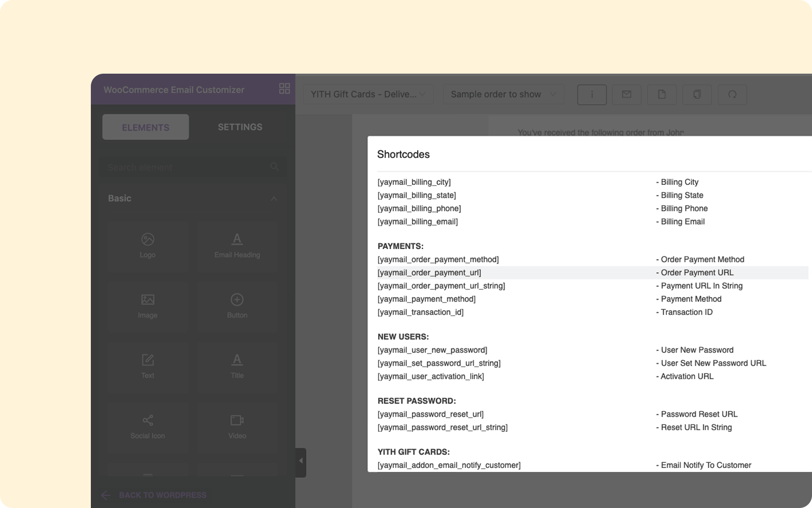Click the [yaymail_password_reset_url] shortcode
The height and width of the screenshot is (508, 812).
(x=431, y=414)
